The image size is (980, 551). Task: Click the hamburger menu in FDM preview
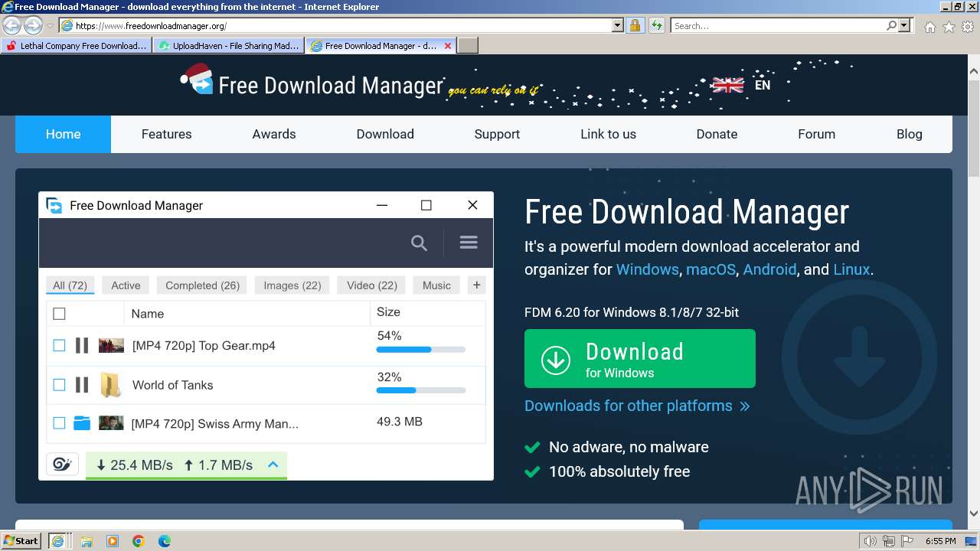tap(469, 242)
